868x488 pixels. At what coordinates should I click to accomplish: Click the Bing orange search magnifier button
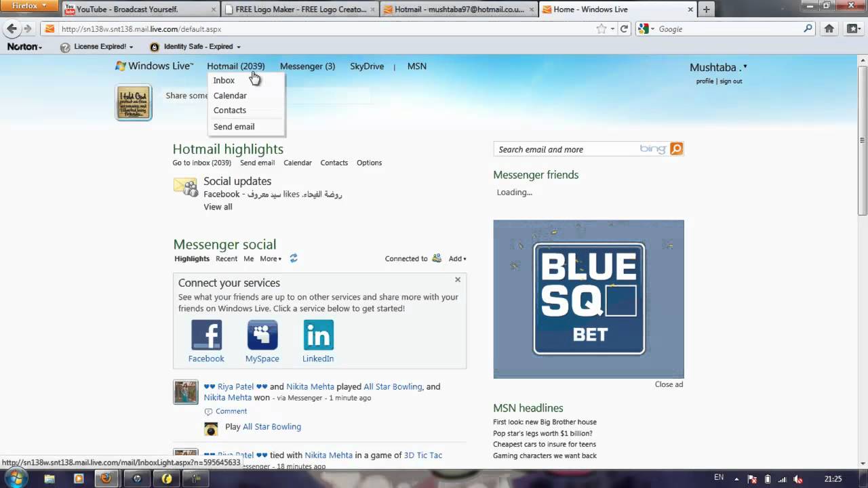[x=676, y=149]
